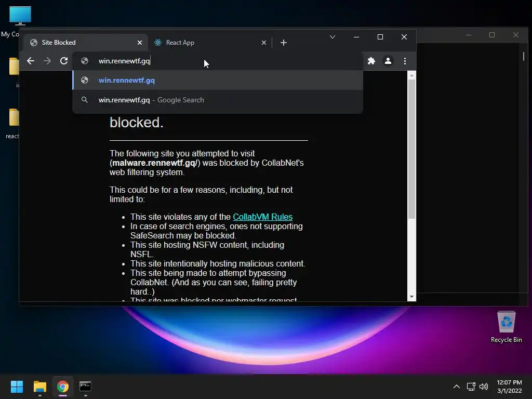Image resolution: width=532 pixels, height=399 pixels.
Task: Open the clock showing 12:07 PM
Action: pos(509,387)
